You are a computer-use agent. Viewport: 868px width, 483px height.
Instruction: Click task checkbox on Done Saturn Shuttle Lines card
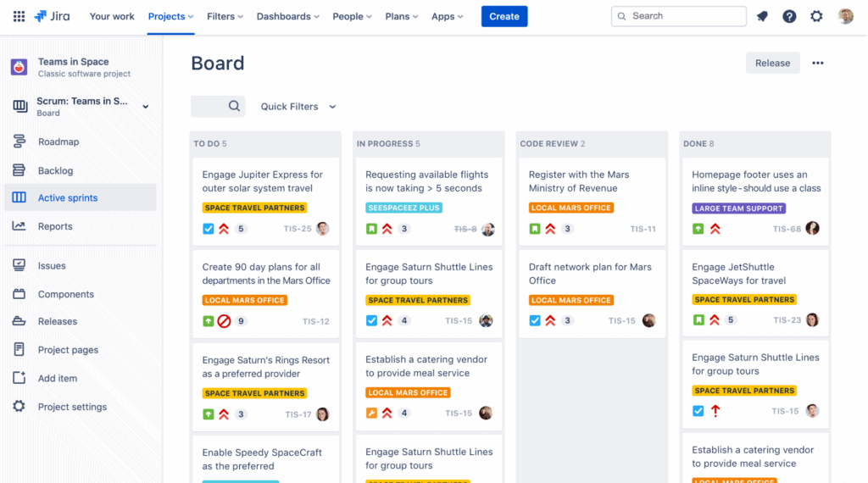tap(698, 411)
